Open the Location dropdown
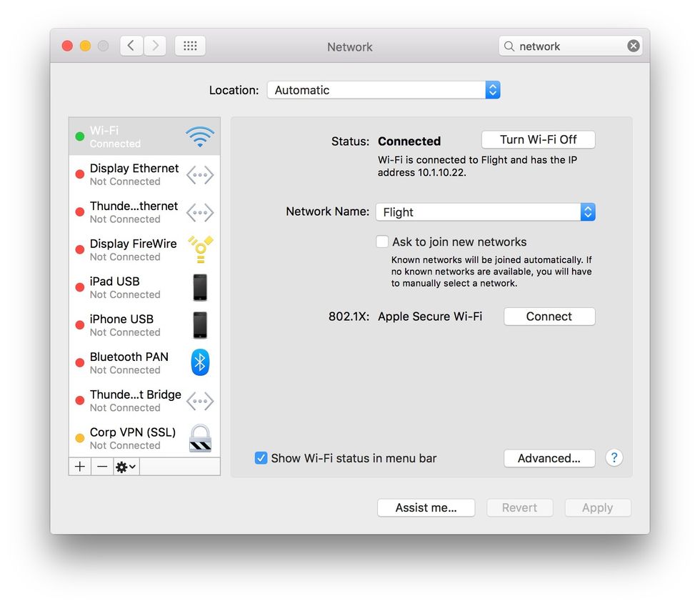Viewport: 700px width, 606px height. point(383,90)
